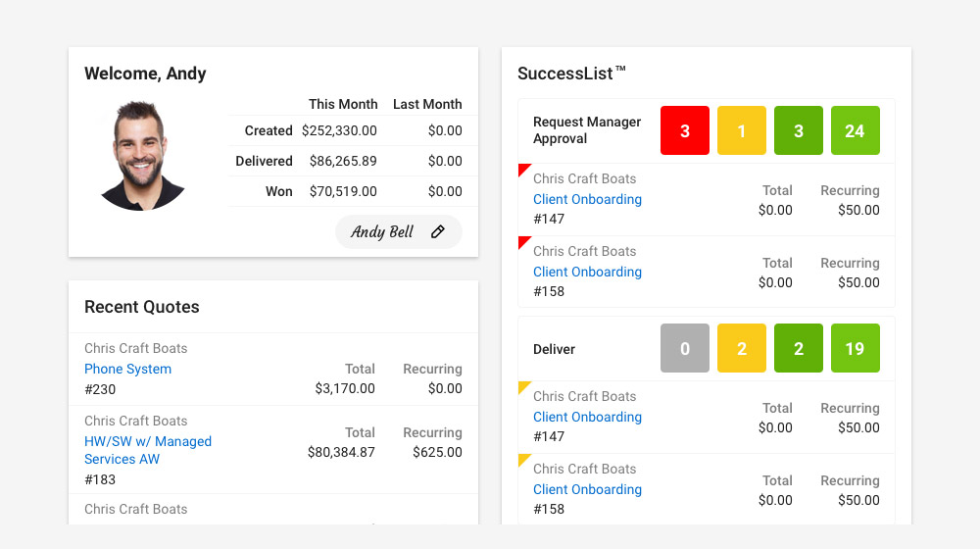
Task: Click the red flag marker on first #147 item
Action: tap(522, 169)
